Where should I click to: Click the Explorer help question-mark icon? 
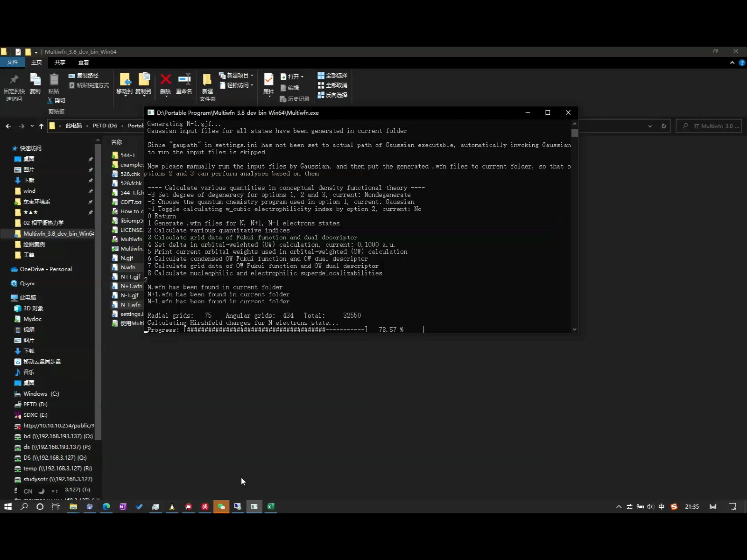[742, 63]
